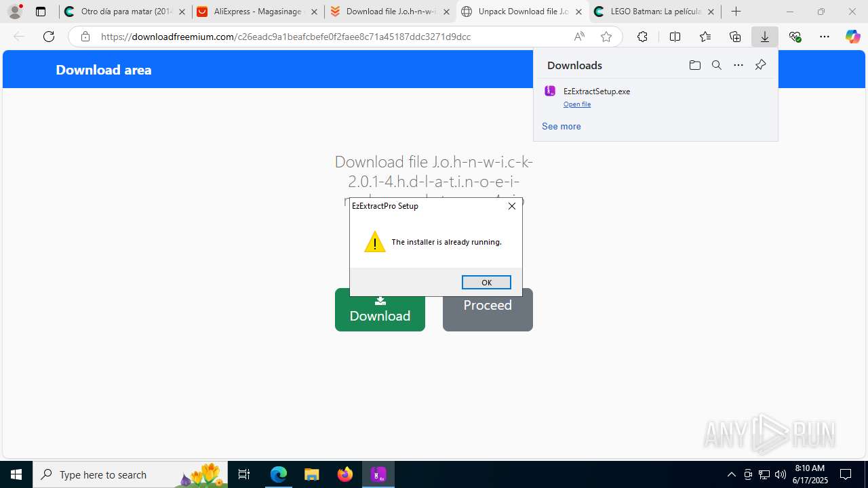Open a new tab with plus button
Screen dimensions: 868x488
click(x=736, y=12)
